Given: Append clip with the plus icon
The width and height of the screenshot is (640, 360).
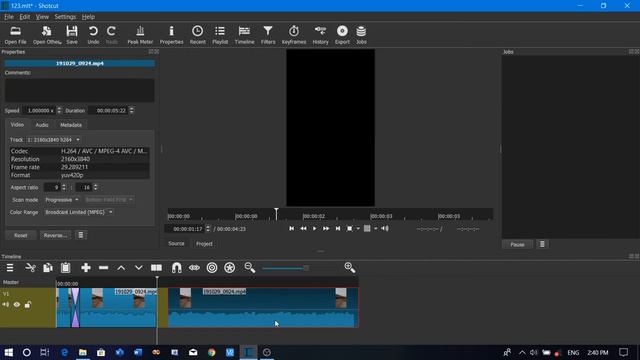Looking at the screenshot, I should [86, 268].
